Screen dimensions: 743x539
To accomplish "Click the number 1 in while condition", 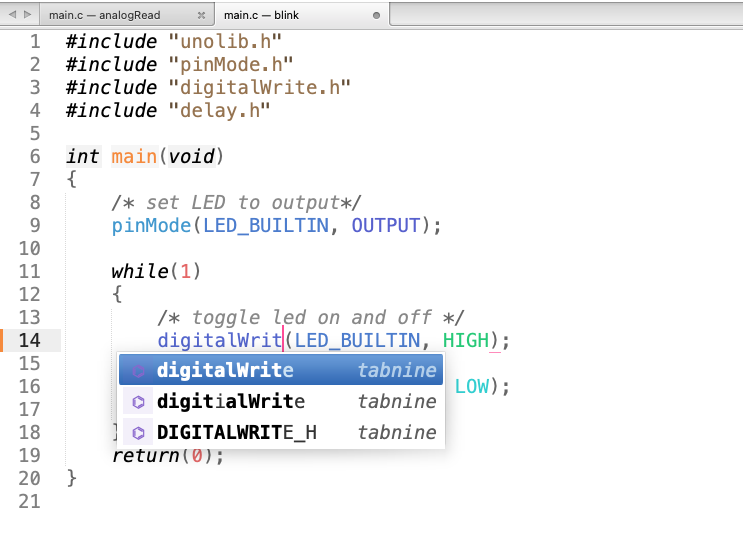I will 186,272.
